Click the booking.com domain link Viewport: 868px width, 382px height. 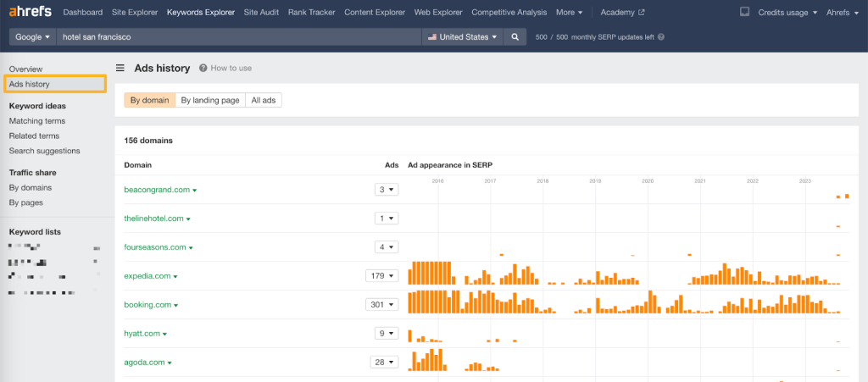click(x=147, y=305)
